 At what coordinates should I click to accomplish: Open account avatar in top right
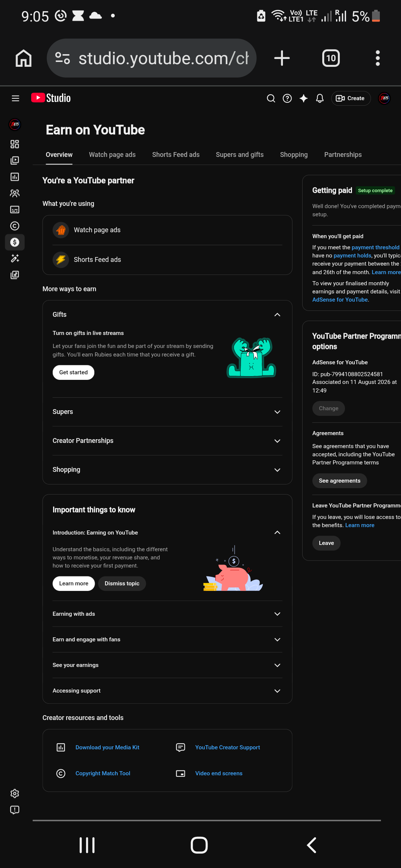384,98
